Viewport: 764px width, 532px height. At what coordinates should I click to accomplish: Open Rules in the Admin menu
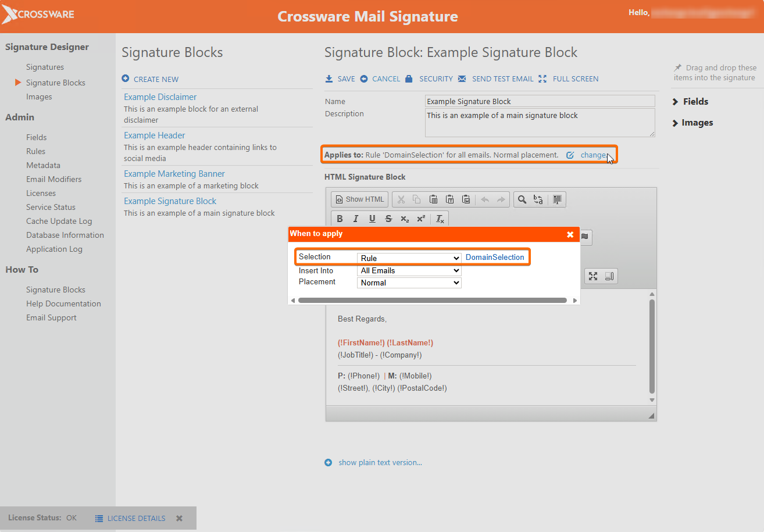click(35, 151)
